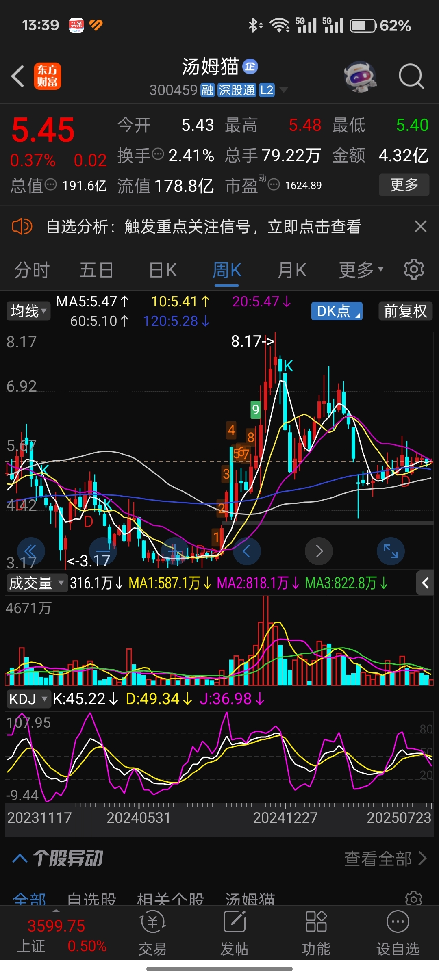Select the 全部 movement filter tab

[30, 900]
